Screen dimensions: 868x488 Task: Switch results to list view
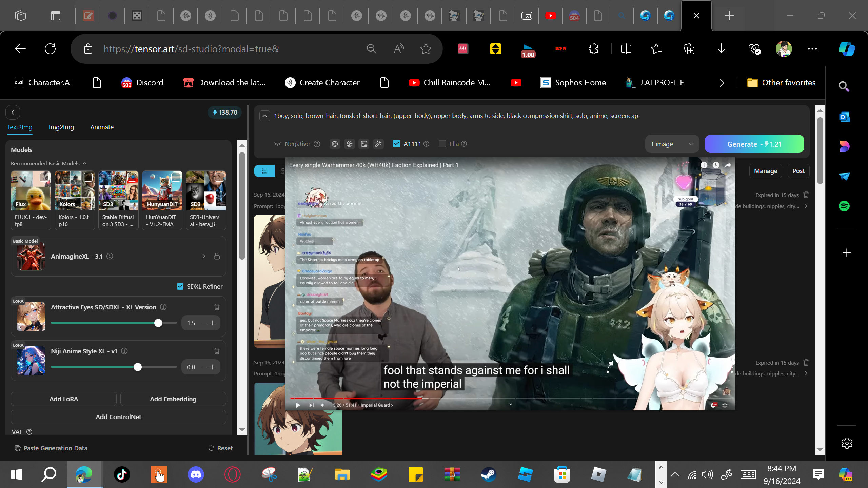pyautogui.click(x=264, y=171)
